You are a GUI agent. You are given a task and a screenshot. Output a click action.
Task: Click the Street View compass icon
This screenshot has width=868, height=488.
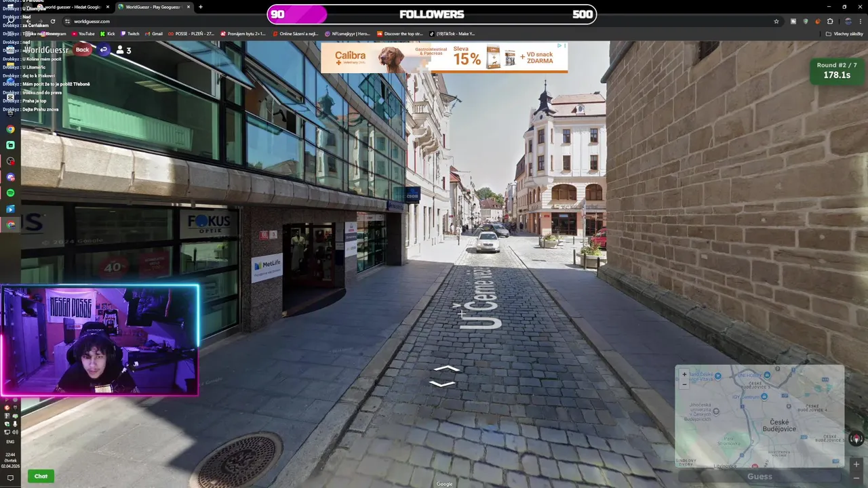856,439
